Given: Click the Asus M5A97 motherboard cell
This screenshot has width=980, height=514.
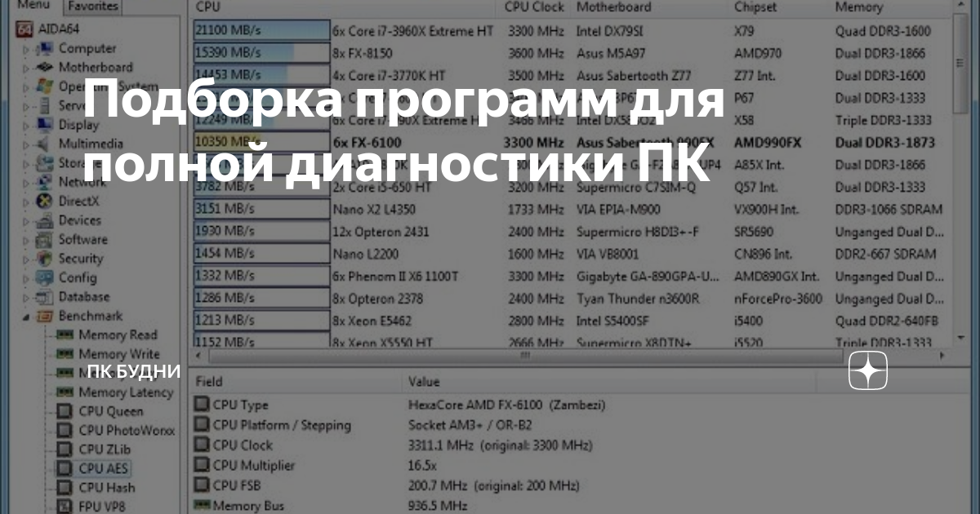Looking at the screenshot, I should pyautogui.click(x=612, y=53).
